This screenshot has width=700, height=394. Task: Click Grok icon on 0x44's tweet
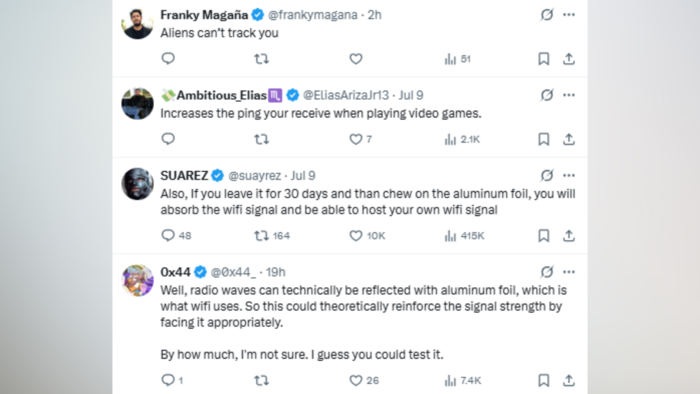547,272
